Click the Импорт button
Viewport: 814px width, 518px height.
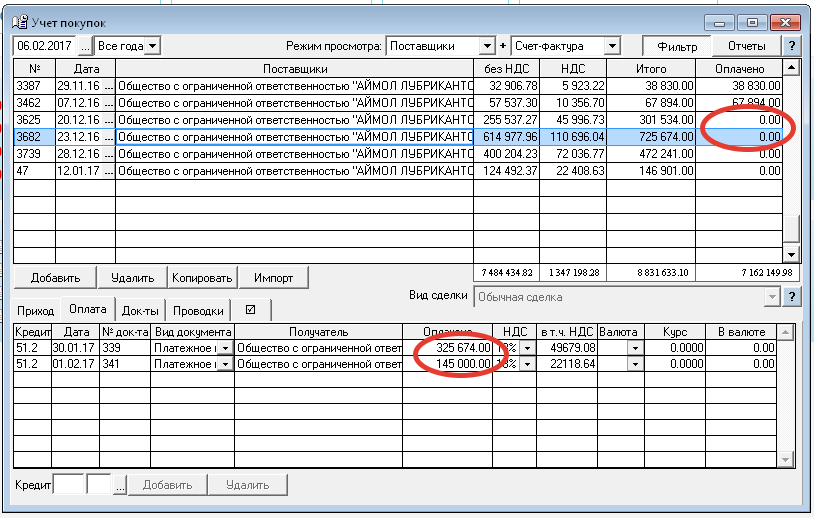[x=274, y=278]
